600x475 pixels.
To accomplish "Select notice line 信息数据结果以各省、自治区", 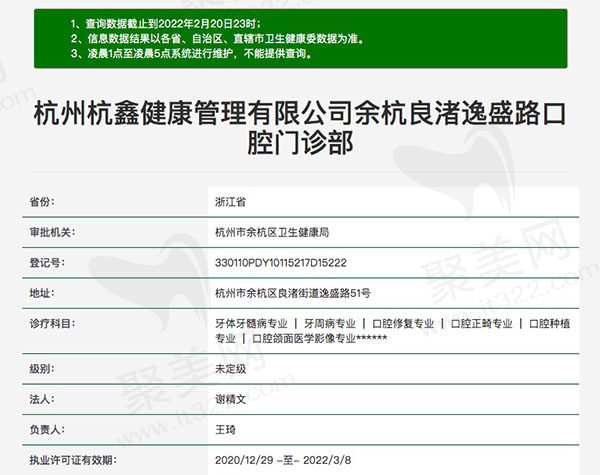I will [x=217, y=39].
